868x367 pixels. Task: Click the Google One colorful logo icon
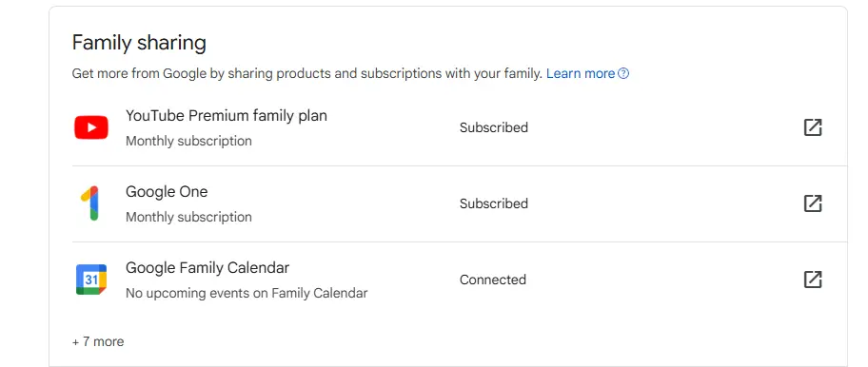click(90, 203)
